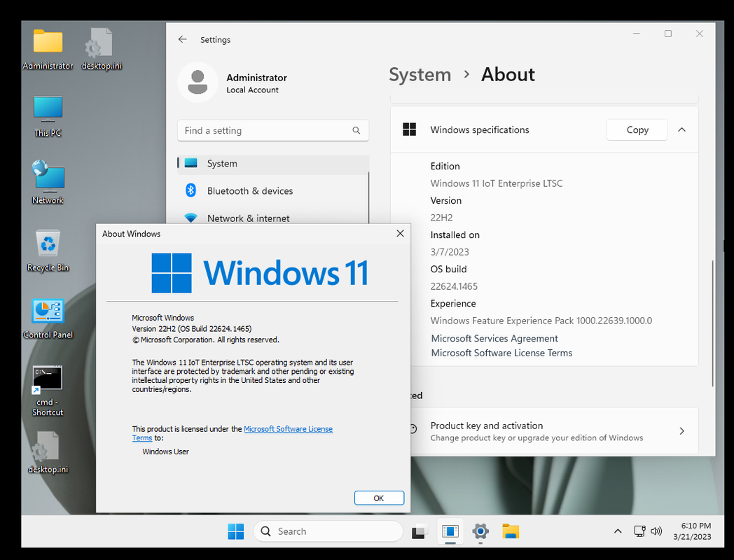Viewport: 734px width, 560px height.
Task: Open Microsoft Software License Terms link in dialog
Action: tap(288, 429)
